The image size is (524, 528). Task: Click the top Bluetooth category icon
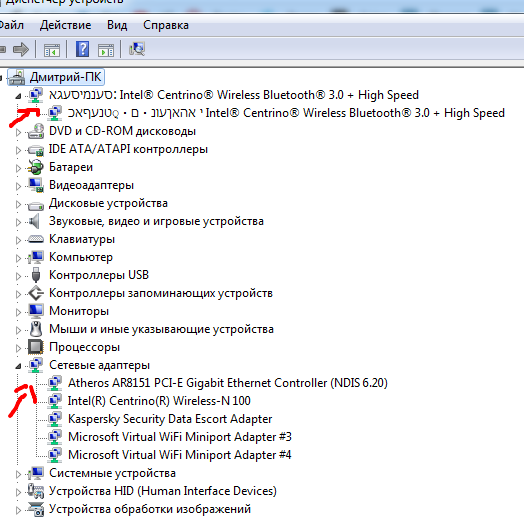(36, 95)
